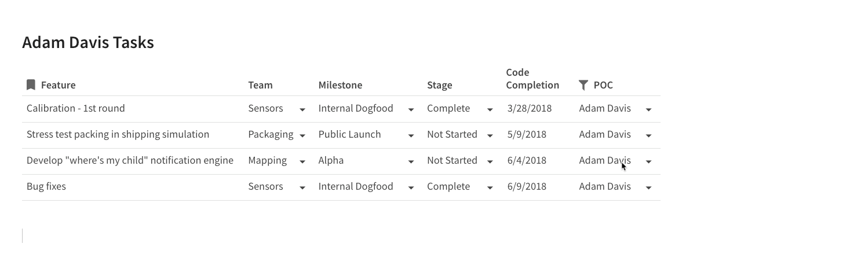Open Packaging team dropdown arrow
868x273 pixels.
[x=302, y=135]
